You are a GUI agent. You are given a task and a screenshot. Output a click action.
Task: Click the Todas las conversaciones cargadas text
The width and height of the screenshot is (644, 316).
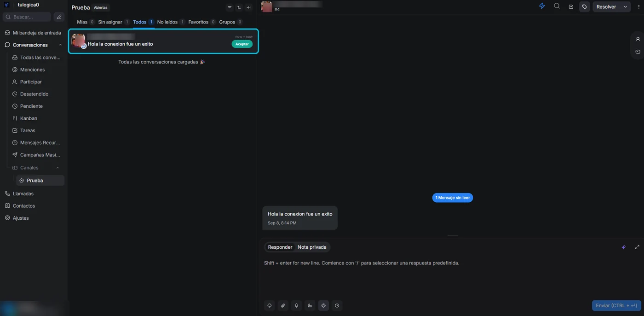(161, 62)
